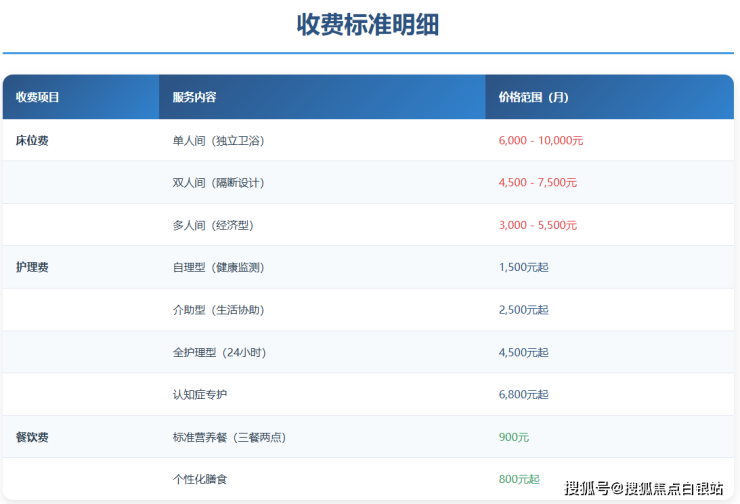Select the 认知症专护 service entry
This screenshot has height=504, width=740.
point(200,395)
